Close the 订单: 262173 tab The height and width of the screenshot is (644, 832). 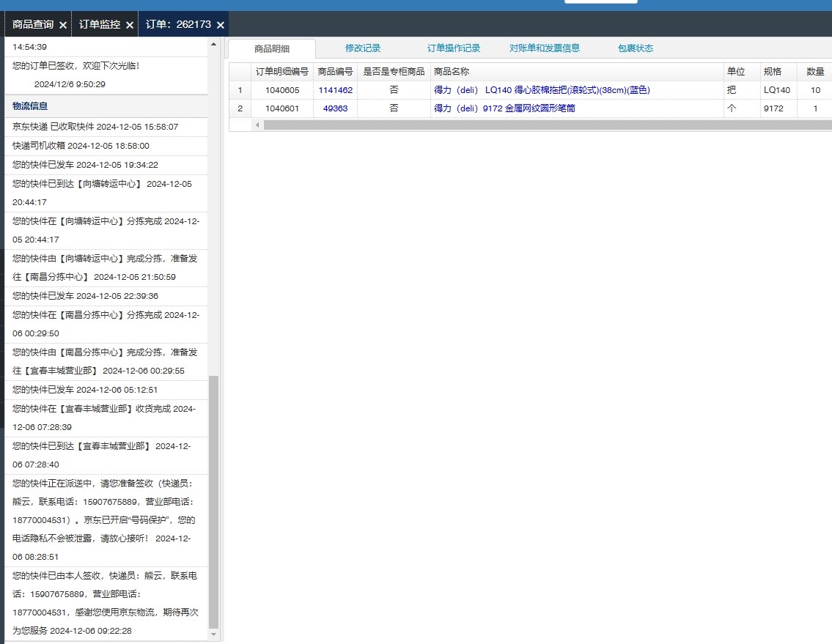coord(220,25)
